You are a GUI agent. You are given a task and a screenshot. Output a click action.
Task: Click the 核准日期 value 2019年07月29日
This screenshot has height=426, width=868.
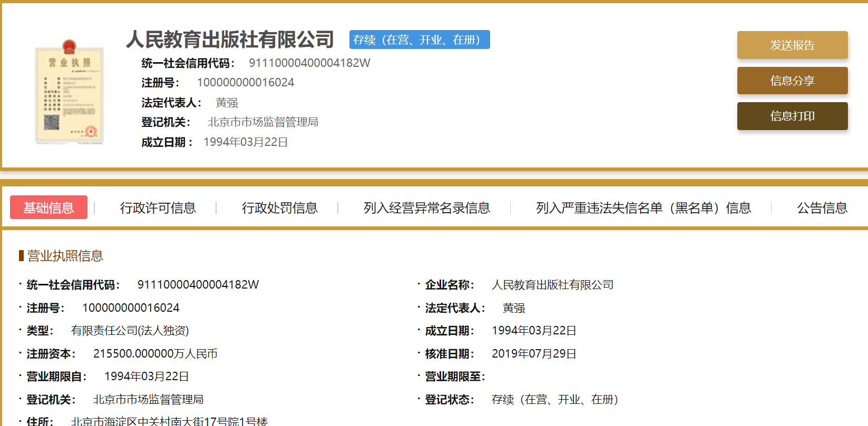tap(534, 354)
